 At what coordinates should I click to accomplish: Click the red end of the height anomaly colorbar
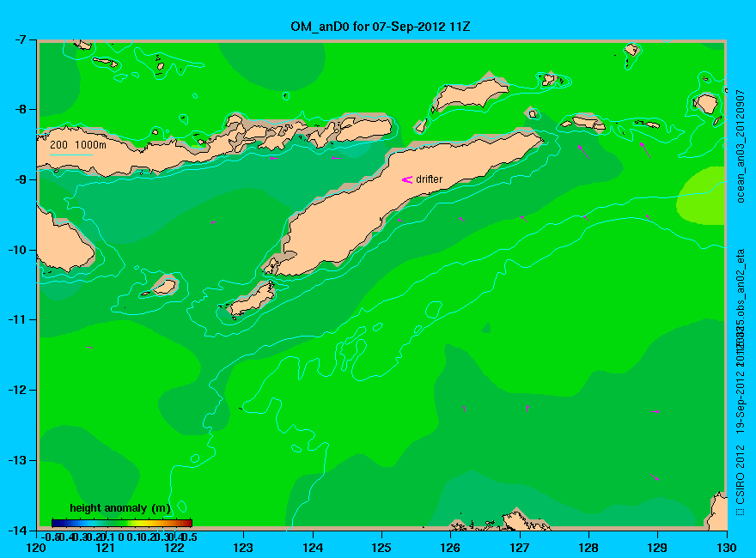tap(188, 523)
